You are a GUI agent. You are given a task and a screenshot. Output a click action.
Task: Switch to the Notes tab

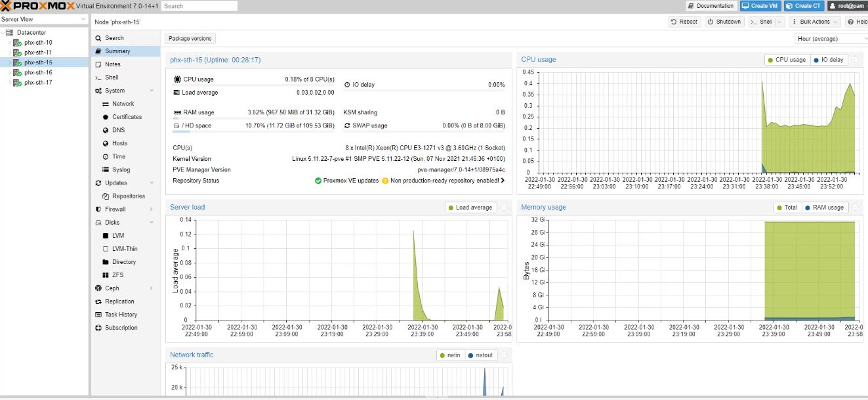coord(112,64)
